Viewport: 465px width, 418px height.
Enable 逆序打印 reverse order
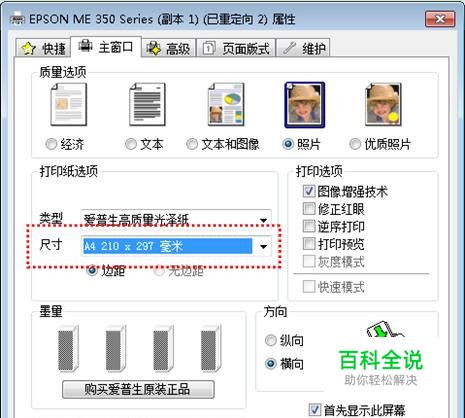point(309,226)
